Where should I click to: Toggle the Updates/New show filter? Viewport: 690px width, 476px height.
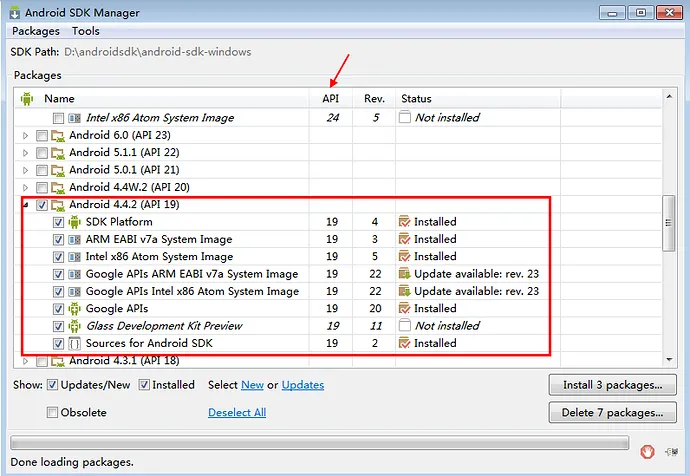pos(52,385)
